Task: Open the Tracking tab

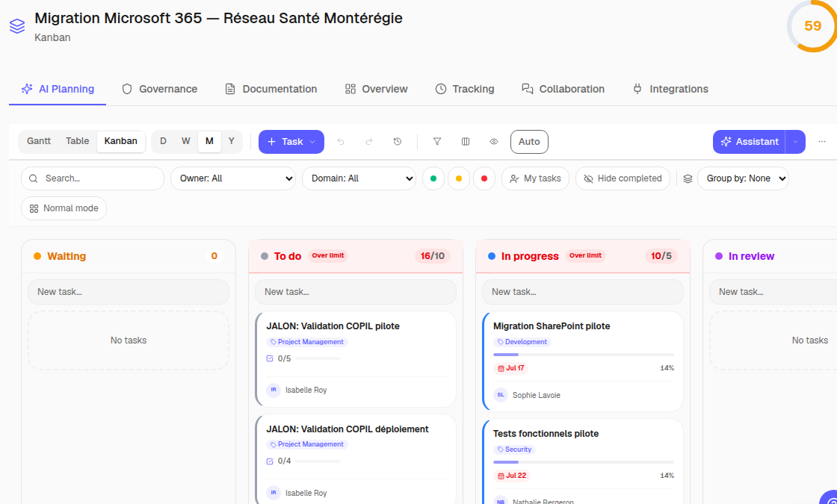Action: [x=464, y=89]
